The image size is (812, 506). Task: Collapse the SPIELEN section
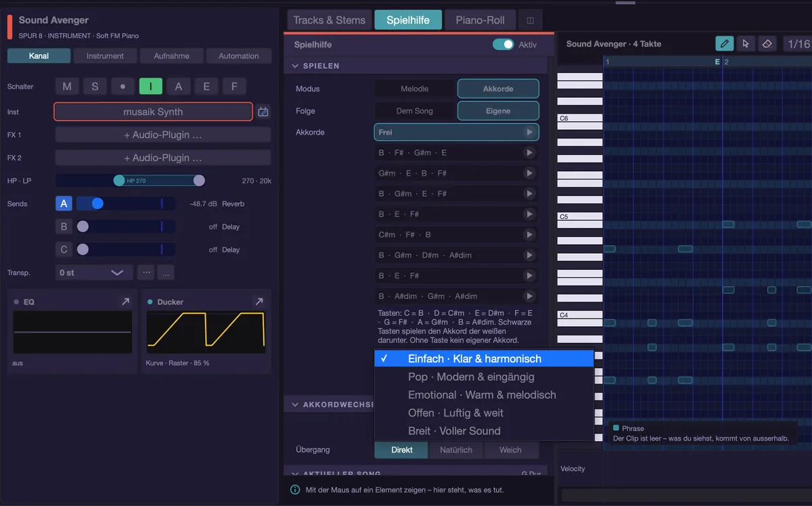click(x=295, y=66)
